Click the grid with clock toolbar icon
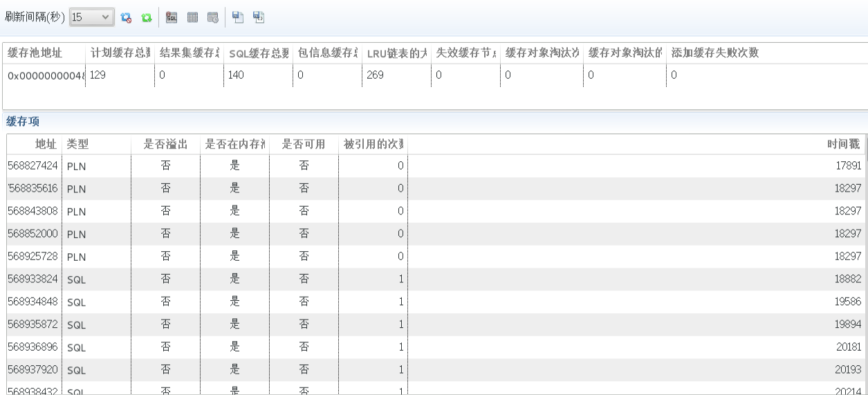 point(213,17)
